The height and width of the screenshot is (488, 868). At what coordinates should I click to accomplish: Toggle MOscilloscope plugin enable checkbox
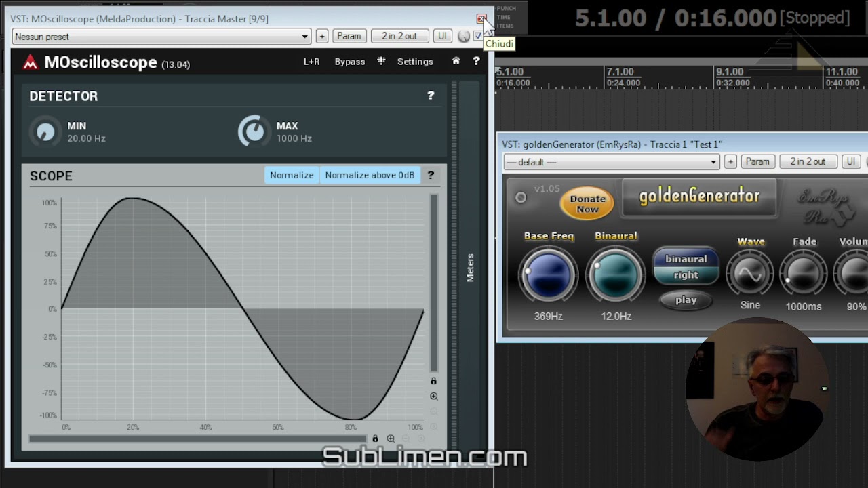478,36
